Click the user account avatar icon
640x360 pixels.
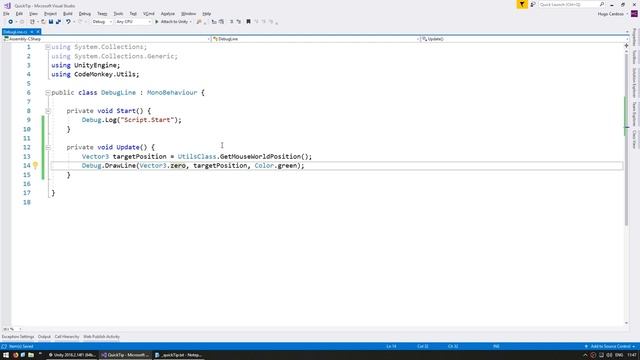(x=634, y=14)
